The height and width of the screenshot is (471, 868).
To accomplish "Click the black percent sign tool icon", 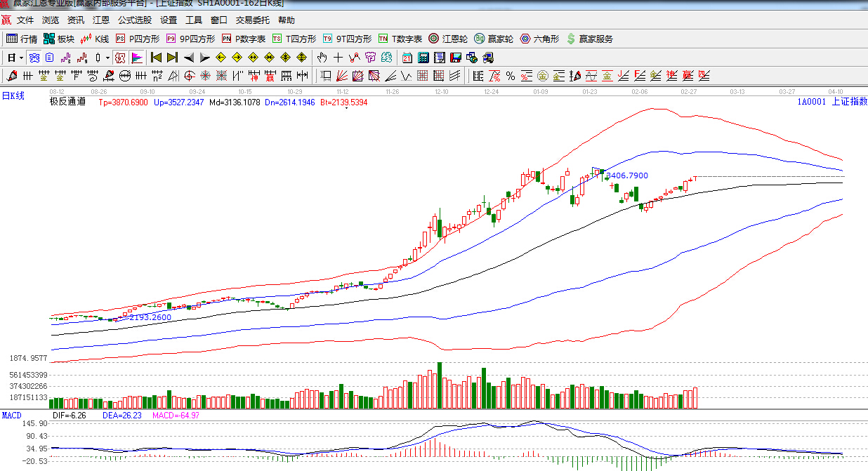I will (x=511, y=76).
